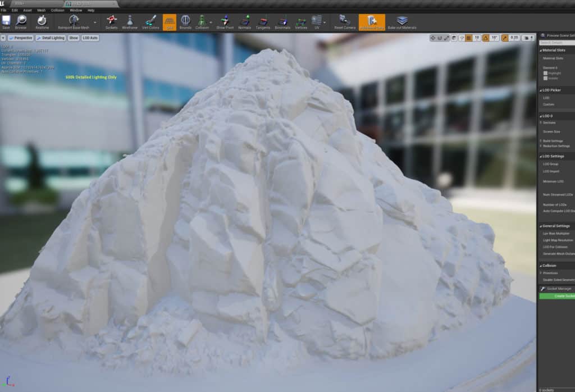This screenshot has width=575, height=392.
Task: Open the Edit menu
Action: click(15, 10)
